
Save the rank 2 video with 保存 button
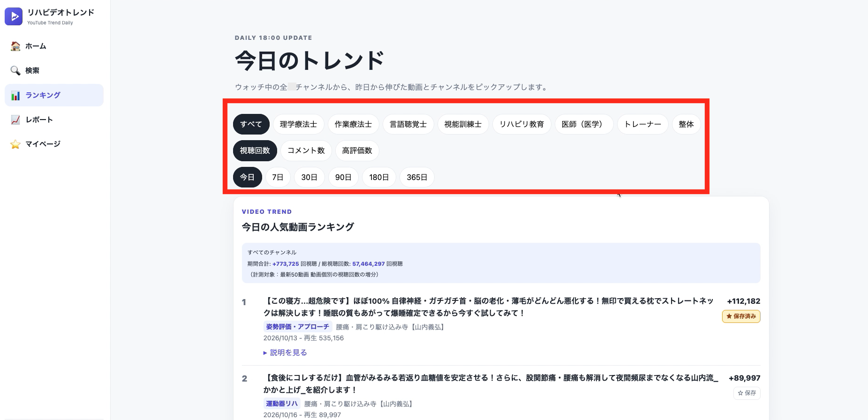point(747,393)
